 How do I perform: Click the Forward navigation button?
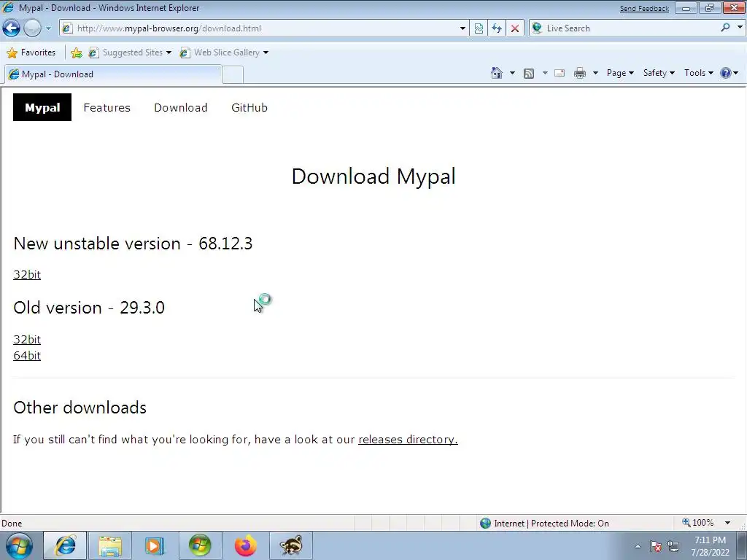tap(32, 28)
